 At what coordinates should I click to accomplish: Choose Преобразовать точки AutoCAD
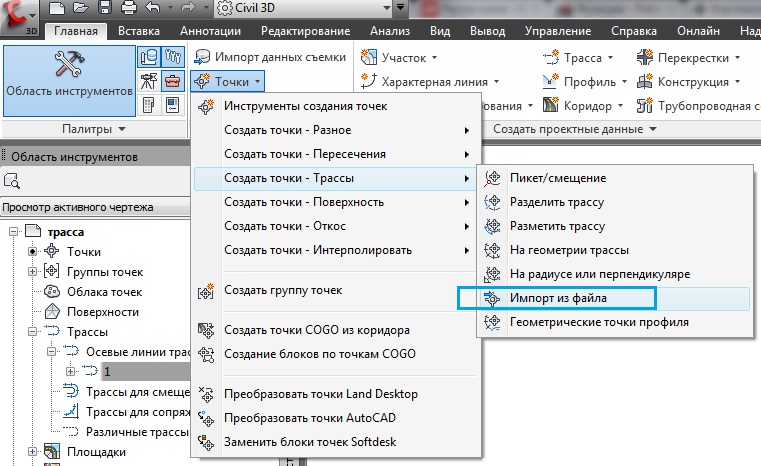click(x=336, y=418)
